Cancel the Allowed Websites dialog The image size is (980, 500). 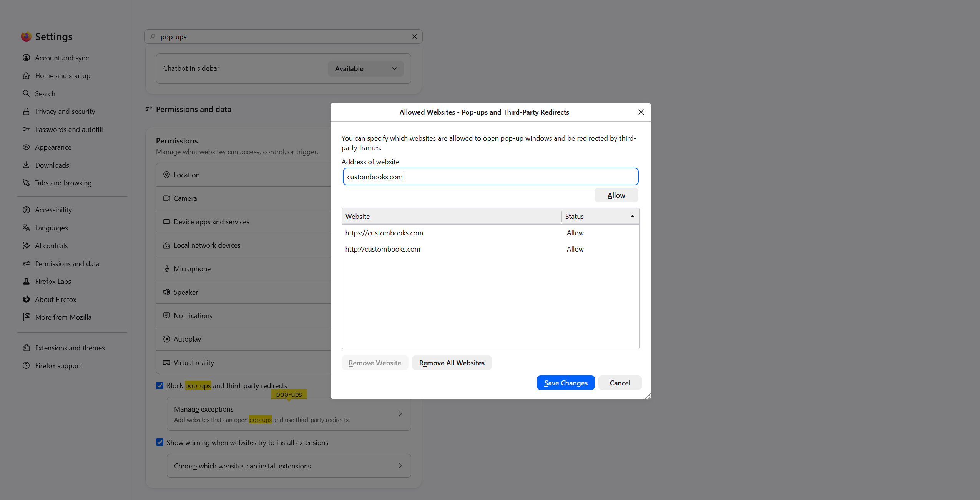(620, 383)
